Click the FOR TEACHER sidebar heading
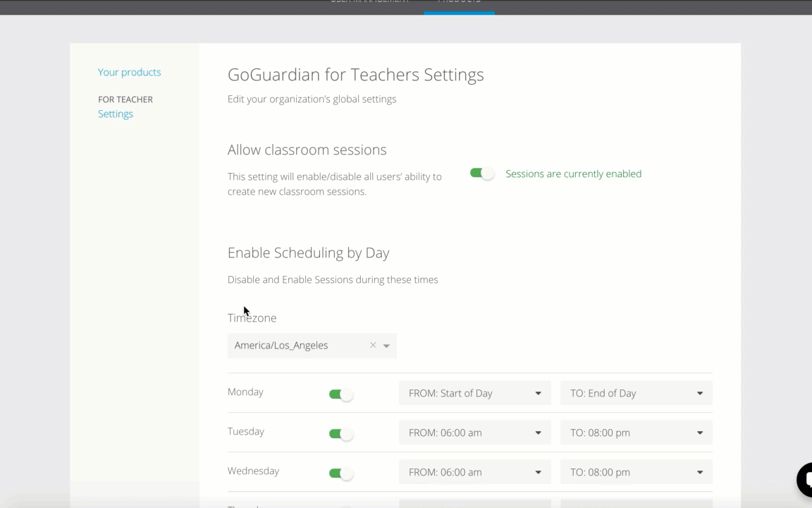Image resolution: width=812 pixels, height=508 pixels. click(x=125, y=99)
